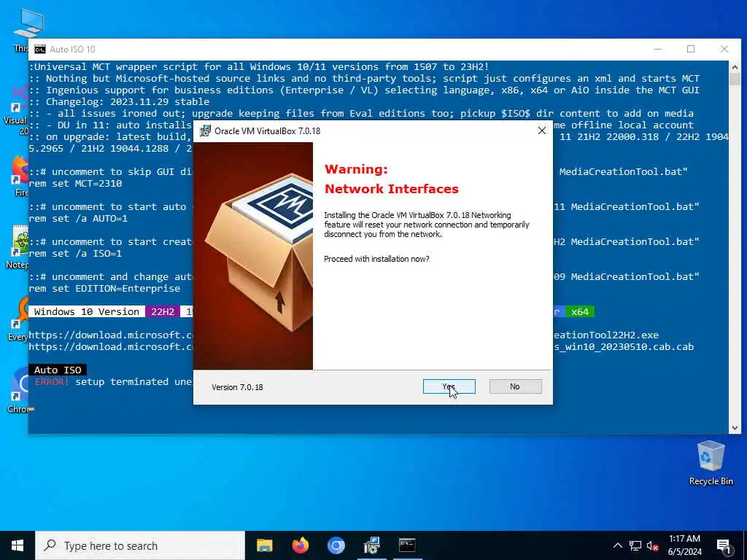Minimize the Auto ISO 10 console window
The height and width of the screenshot is (560, 747).
click(x=658, y=49)
